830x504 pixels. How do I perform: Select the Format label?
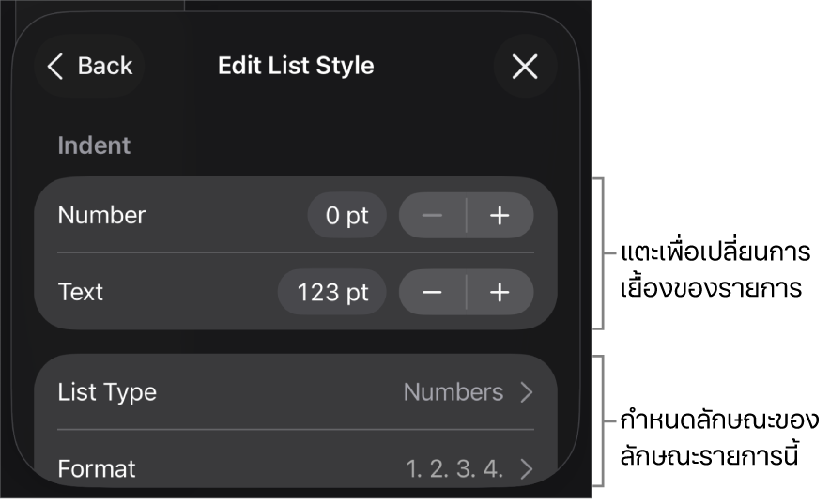(x=97, y=469)
